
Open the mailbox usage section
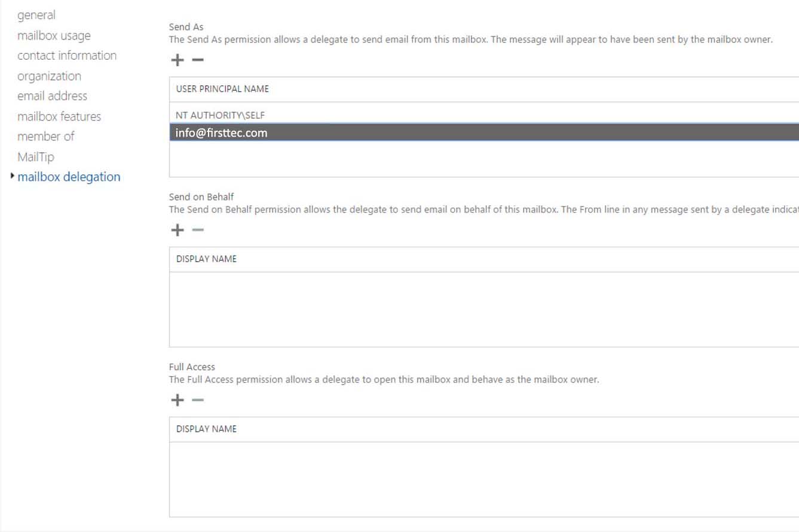pyautogui.click(x=54, y=35)
